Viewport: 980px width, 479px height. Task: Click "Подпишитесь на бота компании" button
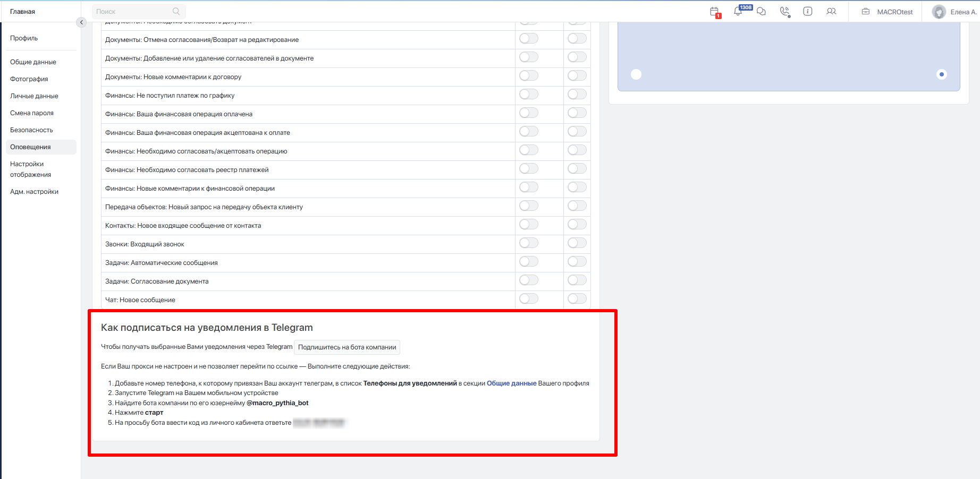click(x=347, y=347)
